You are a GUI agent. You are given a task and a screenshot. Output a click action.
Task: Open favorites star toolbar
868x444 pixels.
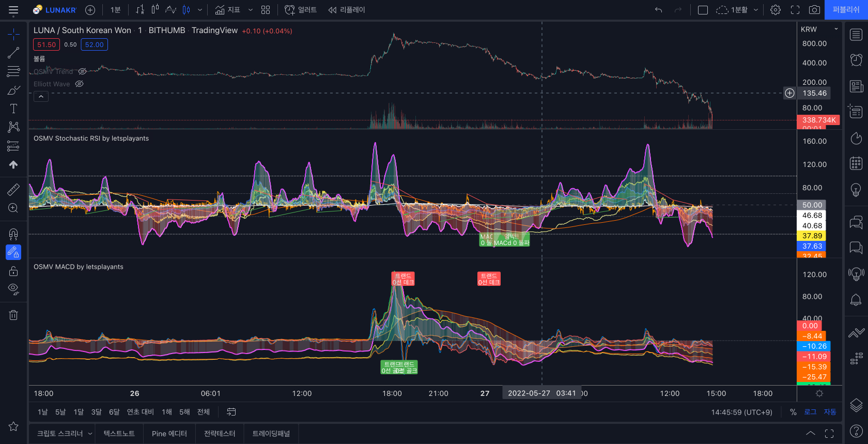13,426
